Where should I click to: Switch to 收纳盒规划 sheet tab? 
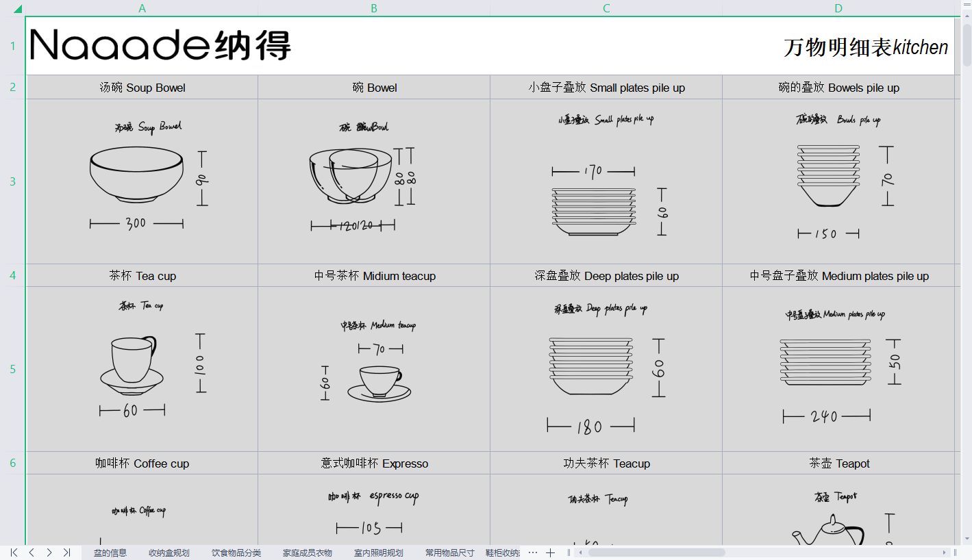pos(169,552)
